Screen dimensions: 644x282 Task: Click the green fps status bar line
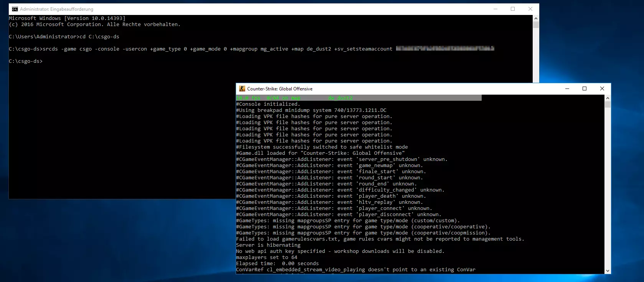click(x=358, y=98)
